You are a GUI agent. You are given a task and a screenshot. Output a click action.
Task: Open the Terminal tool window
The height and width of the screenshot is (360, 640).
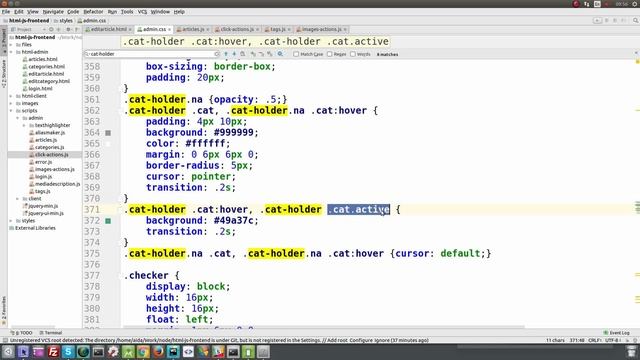pos(52,333)
